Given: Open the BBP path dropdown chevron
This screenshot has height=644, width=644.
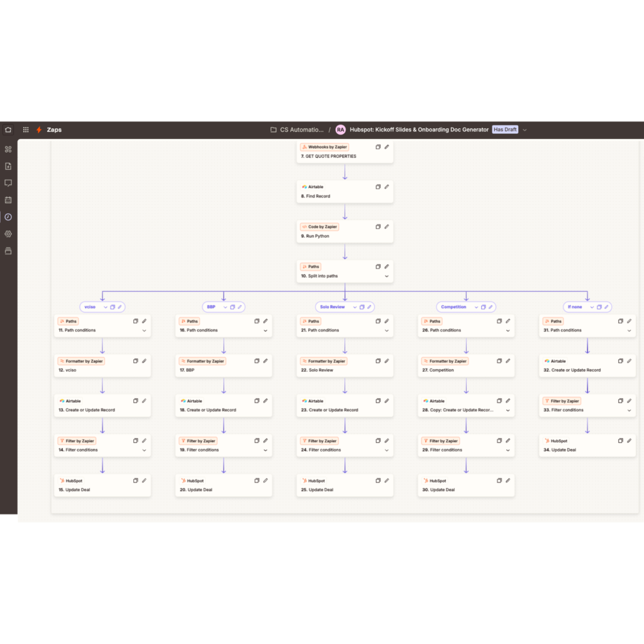Looking at the screenshot, I should pyautogui.click(x=225, y=307).
